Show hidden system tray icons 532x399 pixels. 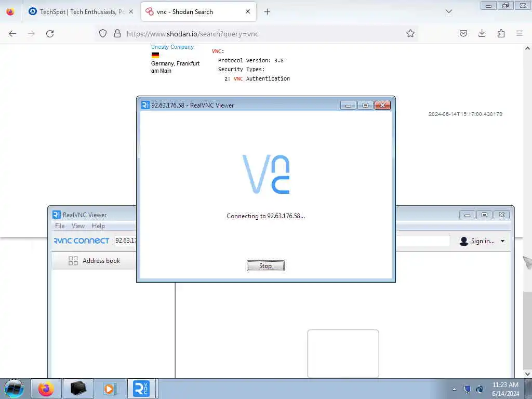pos(454,389)
